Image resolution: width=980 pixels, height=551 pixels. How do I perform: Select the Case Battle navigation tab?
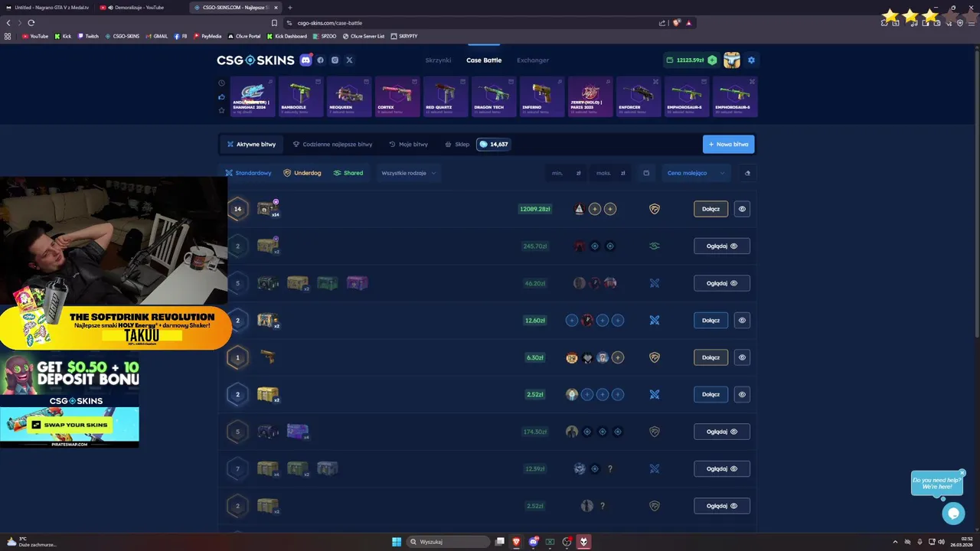tap(484, 60)
